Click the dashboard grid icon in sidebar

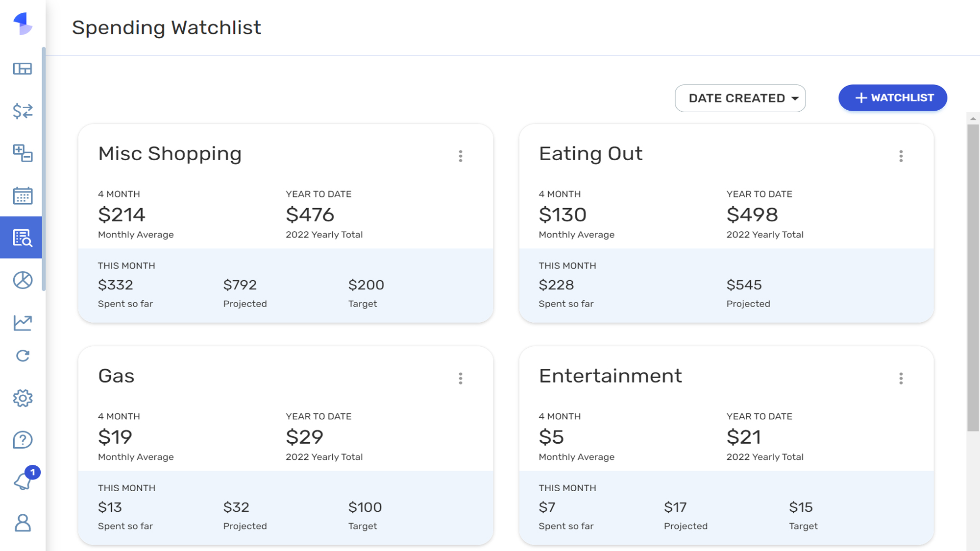click(22, 68)
